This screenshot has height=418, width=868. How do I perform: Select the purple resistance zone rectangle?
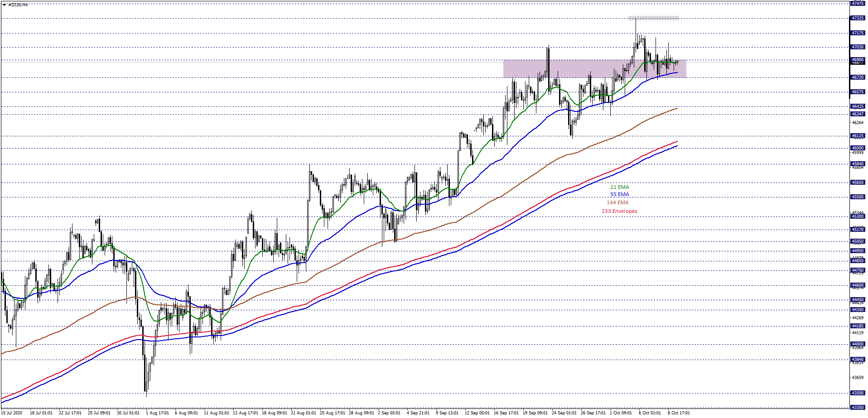pos(526,69)
